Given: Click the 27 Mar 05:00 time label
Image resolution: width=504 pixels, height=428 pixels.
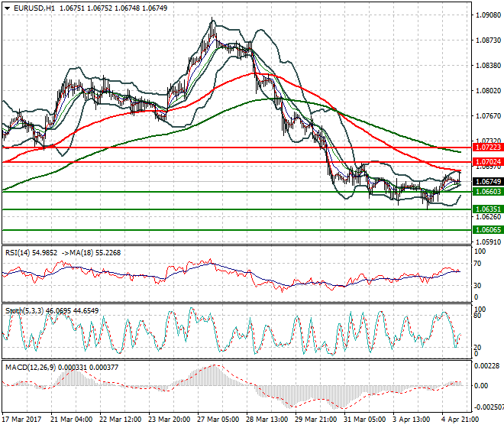Looking at the screenshot, I should click(x=218, y=420).
